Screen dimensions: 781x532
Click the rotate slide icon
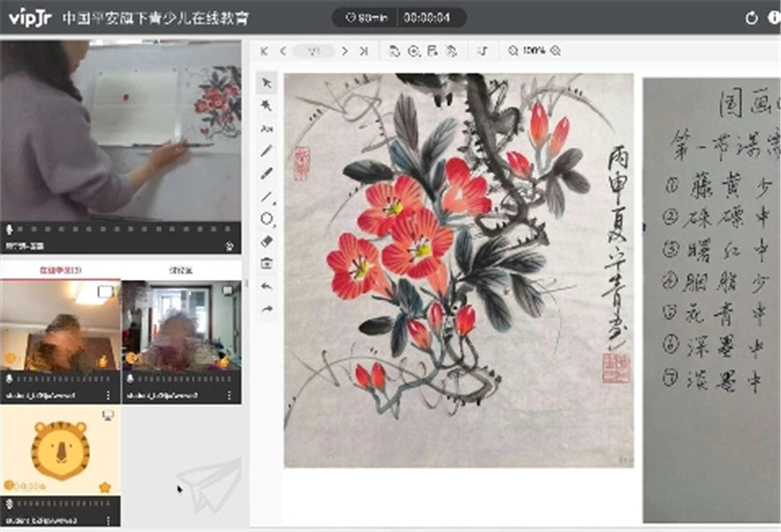[x=394, y=50]
